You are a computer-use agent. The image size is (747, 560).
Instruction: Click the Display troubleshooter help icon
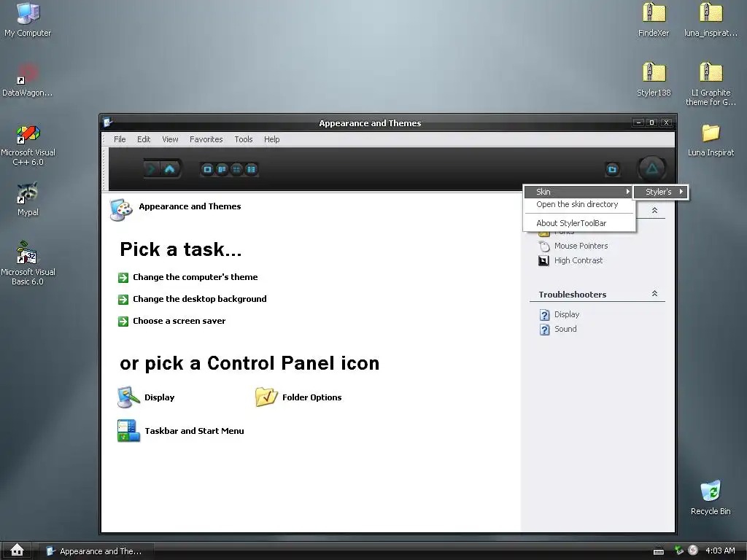[x=544, y=315]
